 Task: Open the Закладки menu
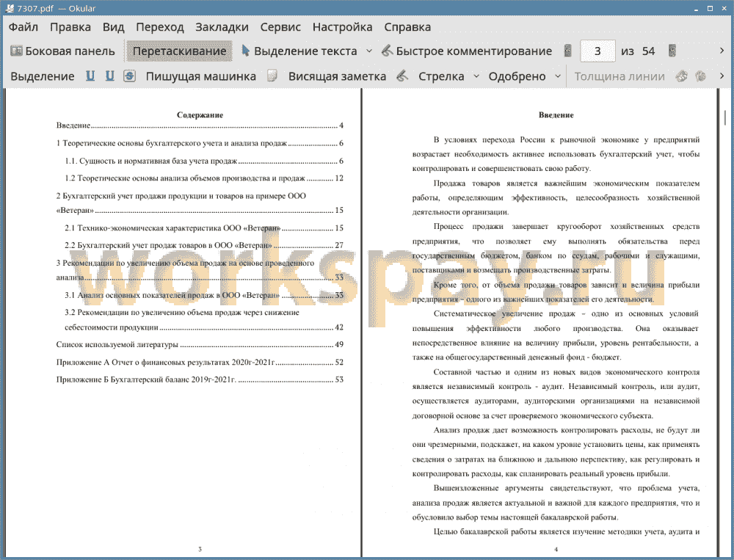click(x=222, y=27)
